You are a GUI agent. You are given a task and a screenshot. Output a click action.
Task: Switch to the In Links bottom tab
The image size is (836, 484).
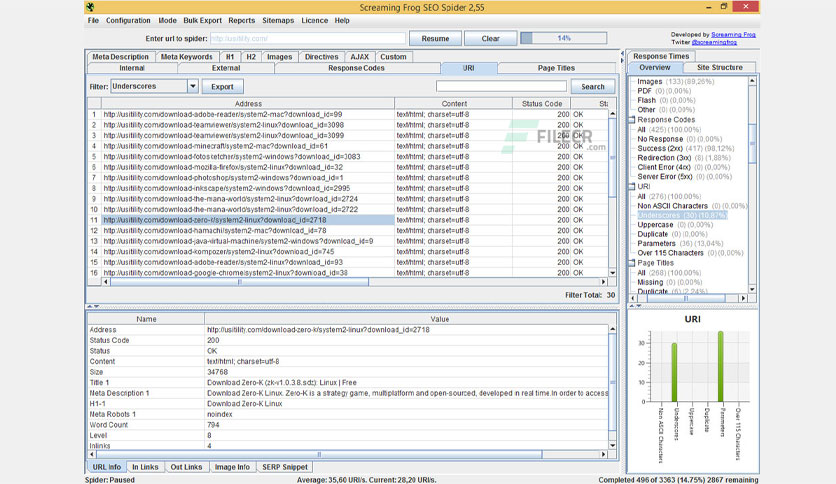point(145,467)
